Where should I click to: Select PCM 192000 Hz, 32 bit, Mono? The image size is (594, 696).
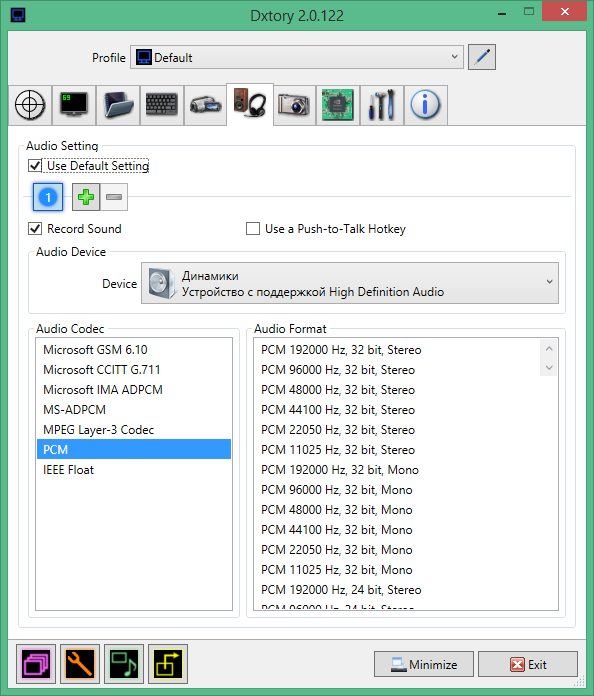click(x=397, y=470)
